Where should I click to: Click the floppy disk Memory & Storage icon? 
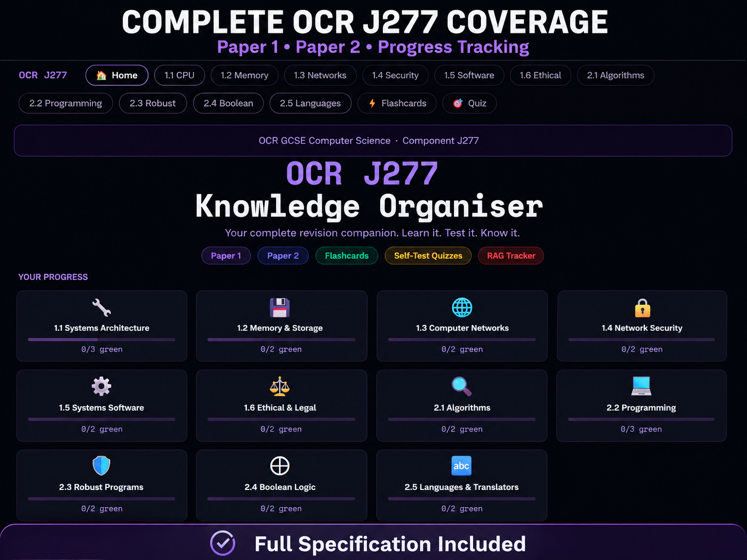click(280, 308)
